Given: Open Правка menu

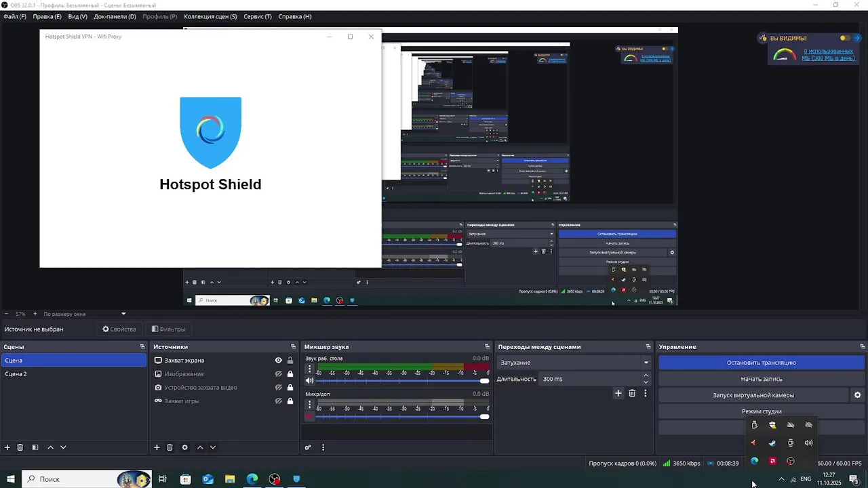Looking at the screenshot, I should click(47, 16).
